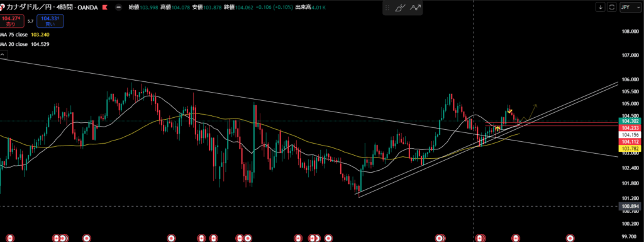
Task: Click the red 104.112 price label
Action: [630, 141]
